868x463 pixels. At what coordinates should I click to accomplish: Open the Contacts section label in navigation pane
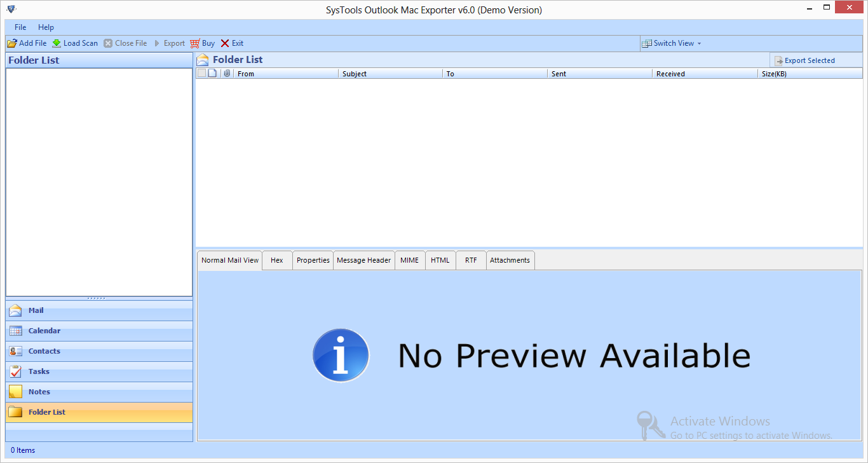coord(44,351)
